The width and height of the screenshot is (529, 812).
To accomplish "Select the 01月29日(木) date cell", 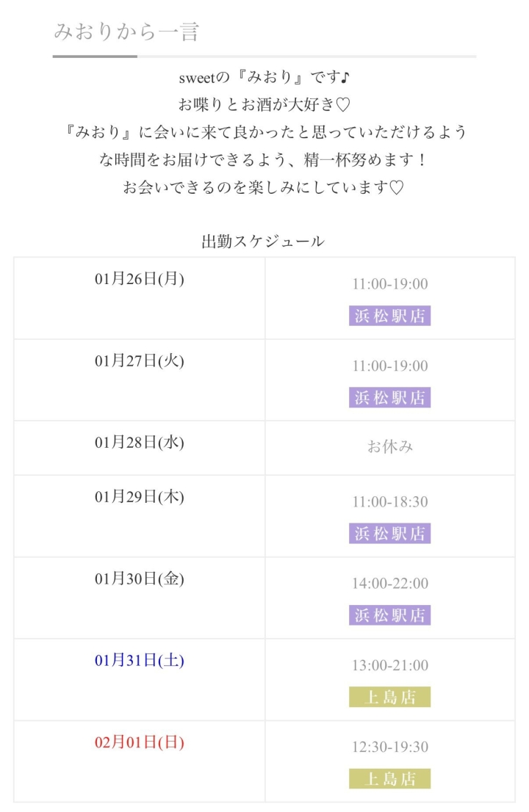I will pyautogui.click(x=140, y=497).
